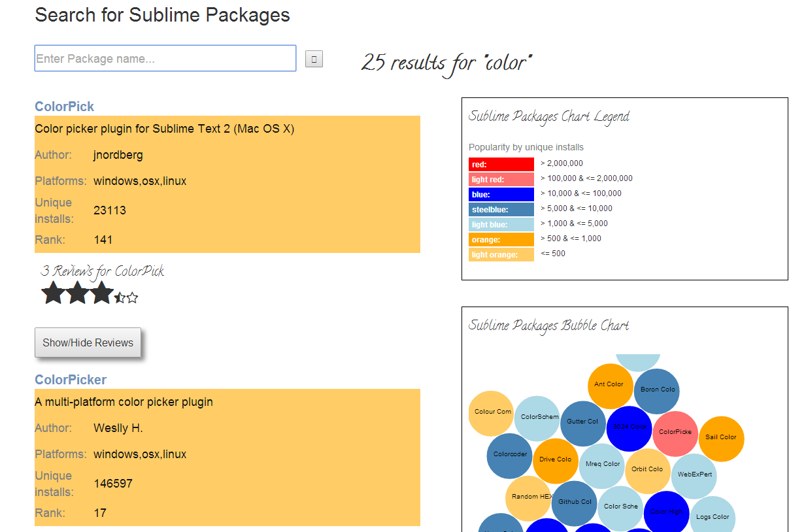Open the ColorPick package link
The image size is (806, 532).
(x=64, y=107)
